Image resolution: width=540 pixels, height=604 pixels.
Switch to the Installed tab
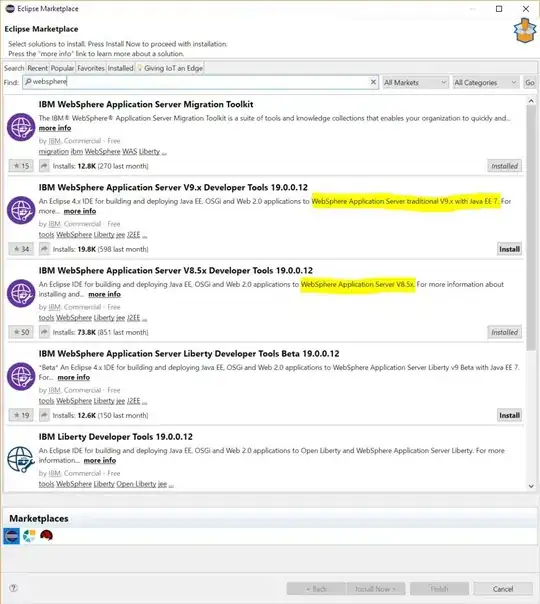pos(120,68)
